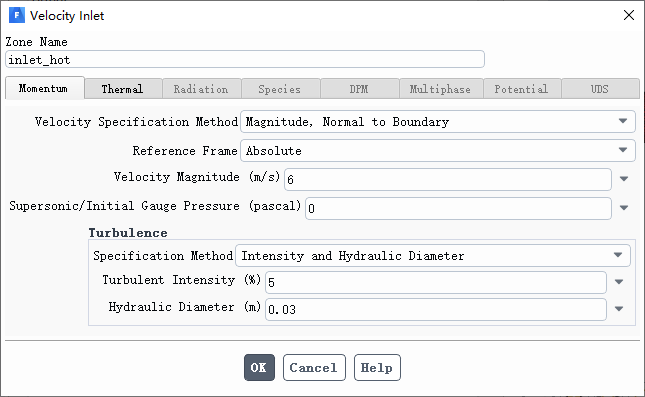The width and height of the screenshot is (645, 397).
Task: Click Turbulent Intensity dropdown arrow
Action: tap(619, 282)
